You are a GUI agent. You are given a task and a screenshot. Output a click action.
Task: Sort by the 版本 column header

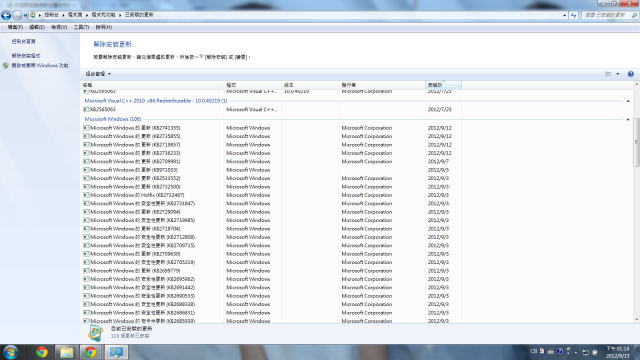[x=310, y=85]
